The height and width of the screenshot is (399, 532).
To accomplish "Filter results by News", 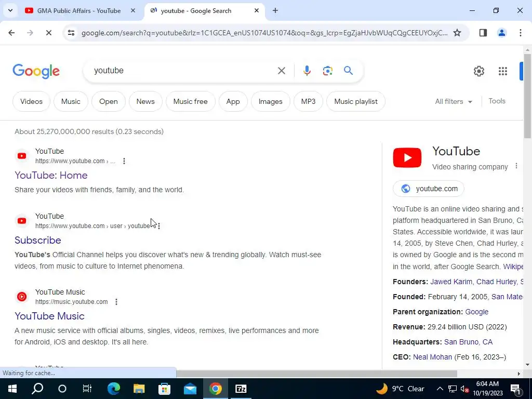I will coord(145,101).
